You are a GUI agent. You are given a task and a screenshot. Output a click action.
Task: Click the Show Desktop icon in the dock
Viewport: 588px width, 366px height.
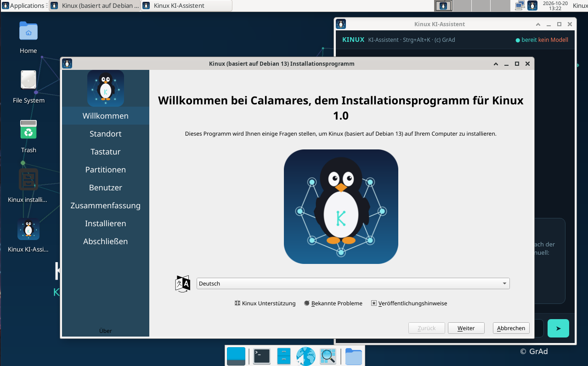point(236,356)
